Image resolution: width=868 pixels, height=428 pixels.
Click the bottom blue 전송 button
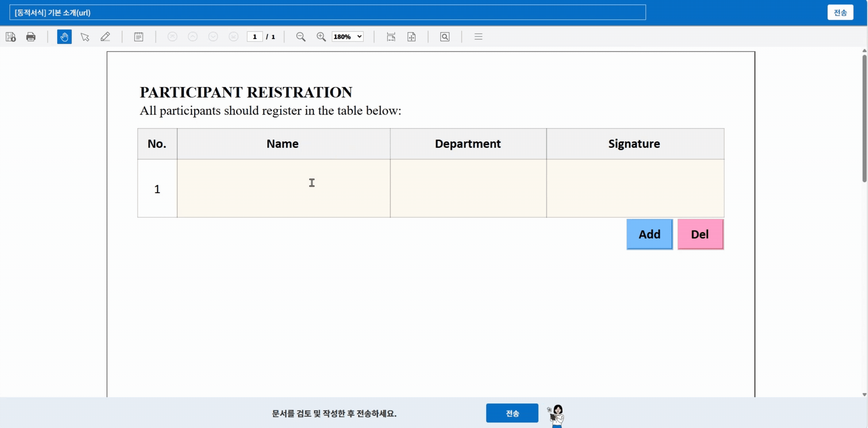pyautogui.click(x=512, y=413)
